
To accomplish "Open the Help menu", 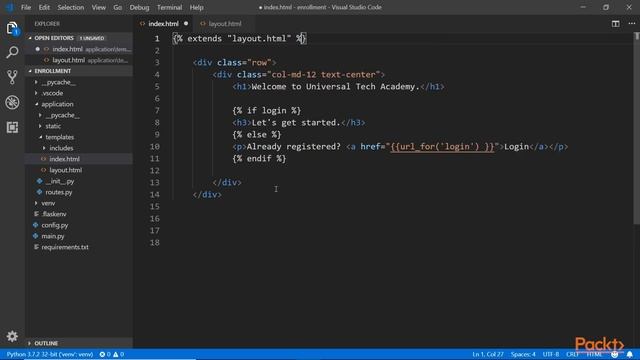I will 196,7.
